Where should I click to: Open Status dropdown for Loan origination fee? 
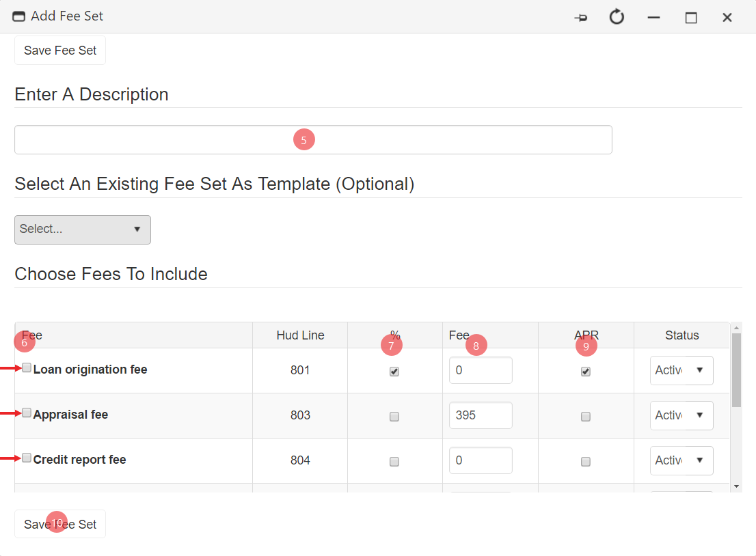tap(681, 370)
